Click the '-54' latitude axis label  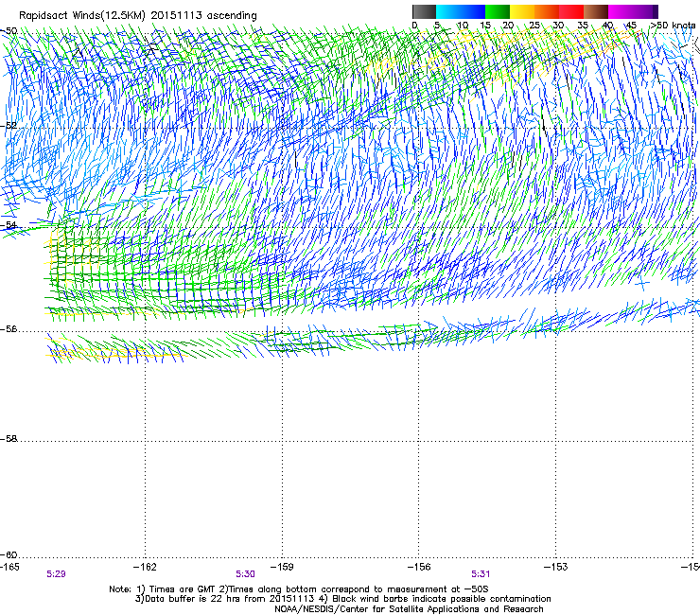coord(9,224)
